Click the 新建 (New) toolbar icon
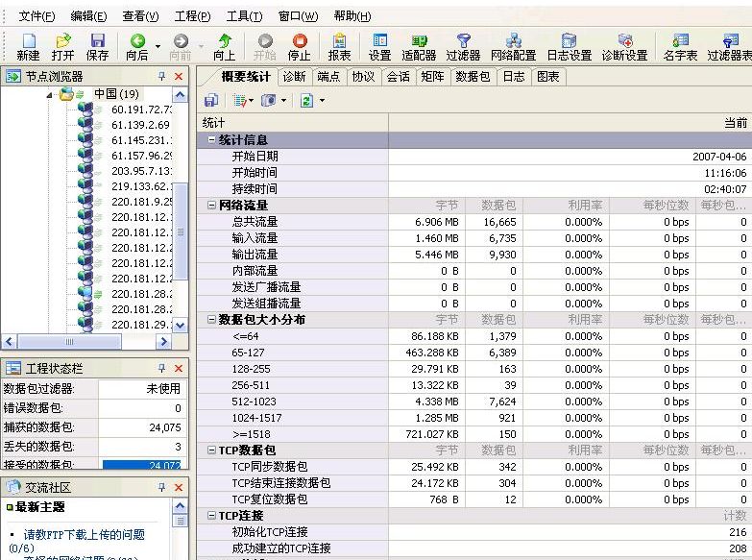 (x=28, y=46)
